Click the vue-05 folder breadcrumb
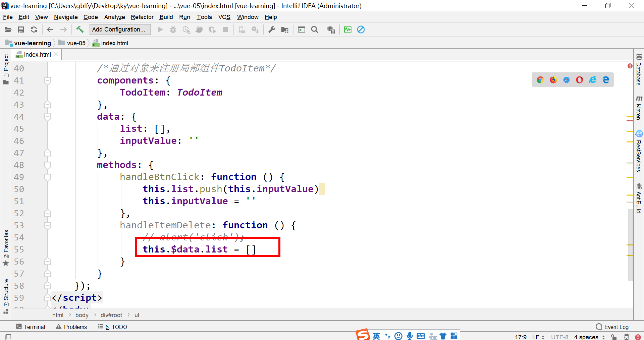644x340 pixels. point(72,43)
